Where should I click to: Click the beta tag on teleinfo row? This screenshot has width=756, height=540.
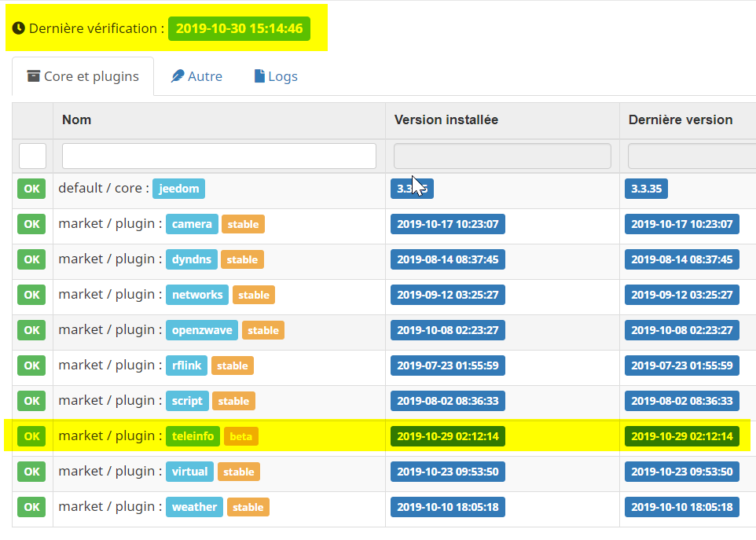(241, 436)
